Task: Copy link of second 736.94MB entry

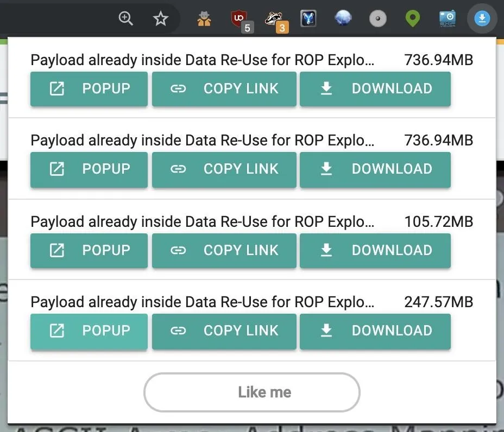Action: (x=224, y=169)
